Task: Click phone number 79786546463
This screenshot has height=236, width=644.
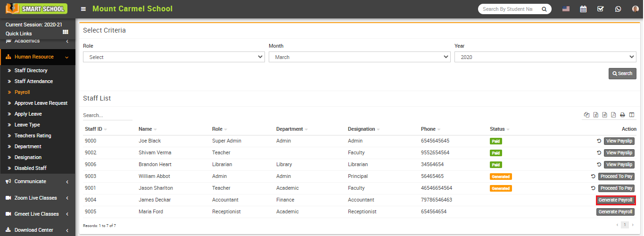Action: [x=437, y=200]
